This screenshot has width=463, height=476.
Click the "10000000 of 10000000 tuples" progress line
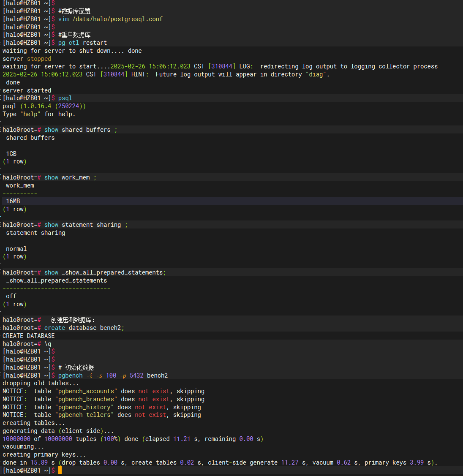133,439
